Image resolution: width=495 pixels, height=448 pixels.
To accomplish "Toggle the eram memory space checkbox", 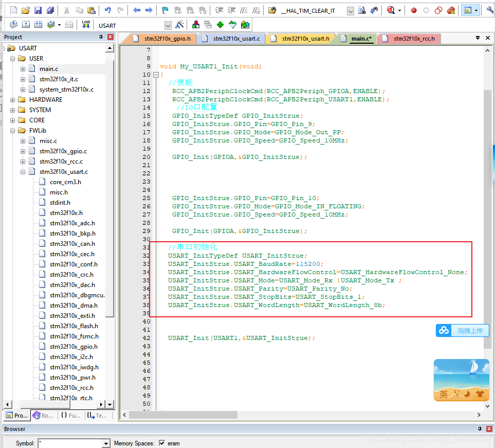I will (x=162, y=443).
